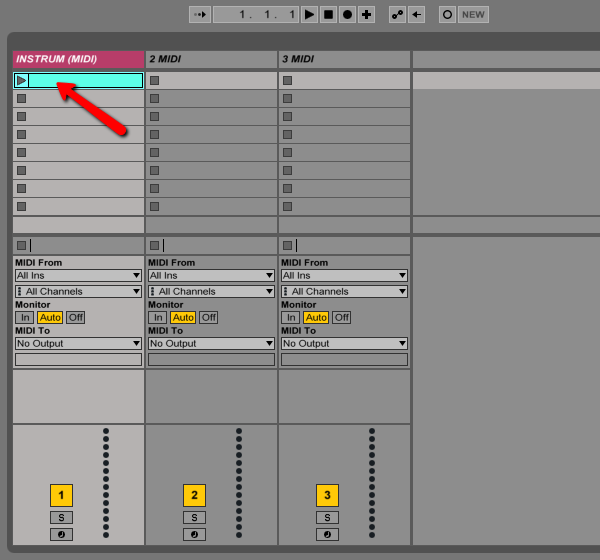The height and width of the screenshot is (560, 600).
Task: Select the 2 MIDI track header
Action: point(211,59)
